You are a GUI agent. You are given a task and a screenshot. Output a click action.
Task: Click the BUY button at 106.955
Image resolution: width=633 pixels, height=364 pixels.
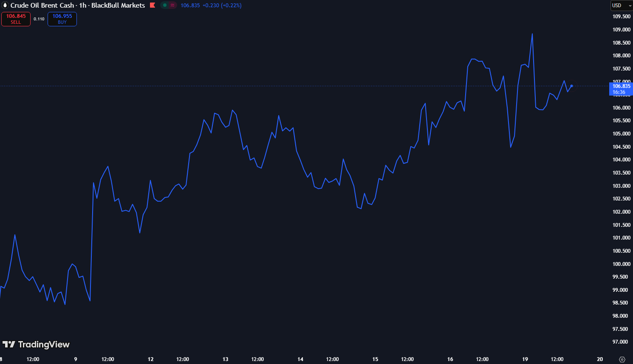[62, 19]
